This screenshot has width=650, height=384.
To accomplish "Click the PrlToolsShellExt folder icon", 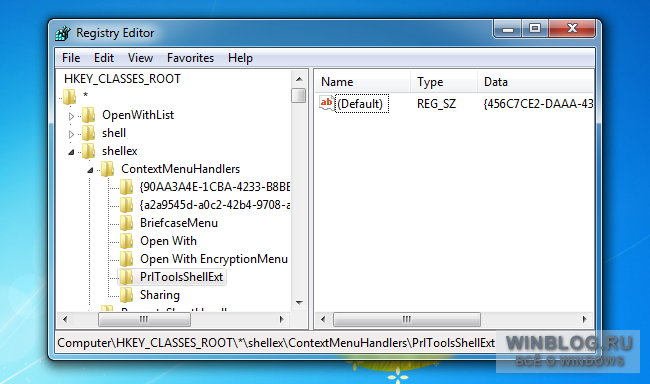I will click(126, 277).
